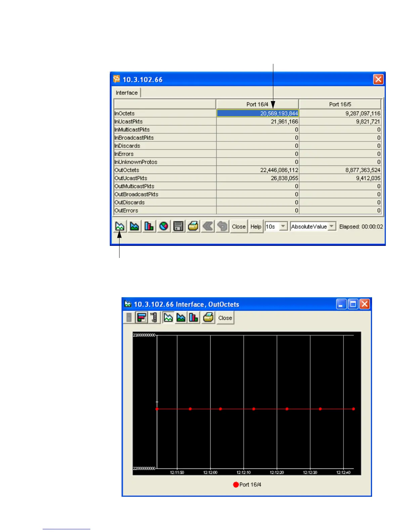Screen dimensions: 411x532
Task: Click the InOctets row label
Action: click(125, 114)
